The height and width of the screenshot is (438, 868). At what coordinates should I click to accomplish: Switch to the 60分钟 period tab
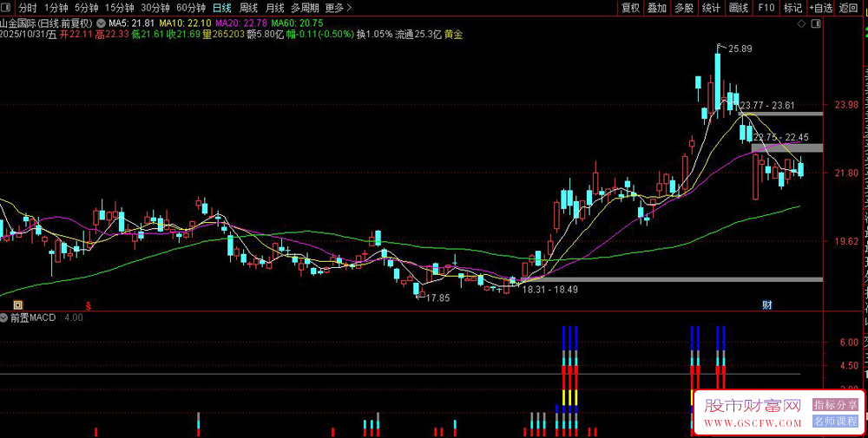tap(191, 8)
